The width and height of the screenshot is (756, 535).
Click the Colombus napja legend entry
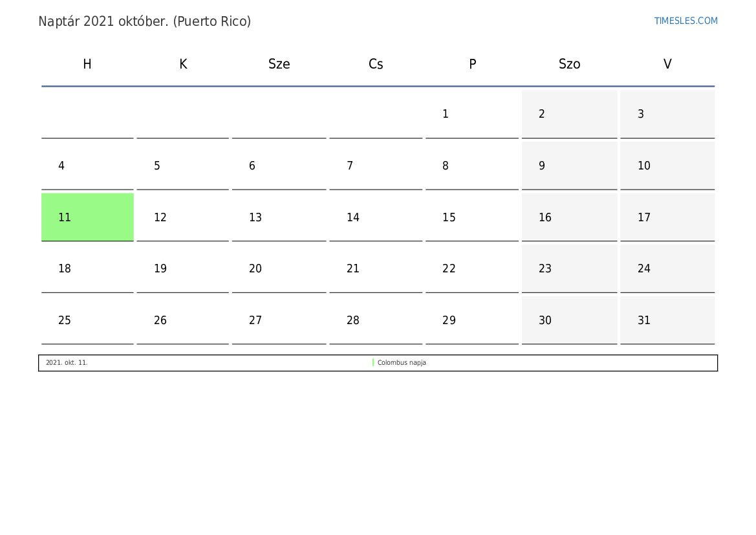click(x=402, y=362)
